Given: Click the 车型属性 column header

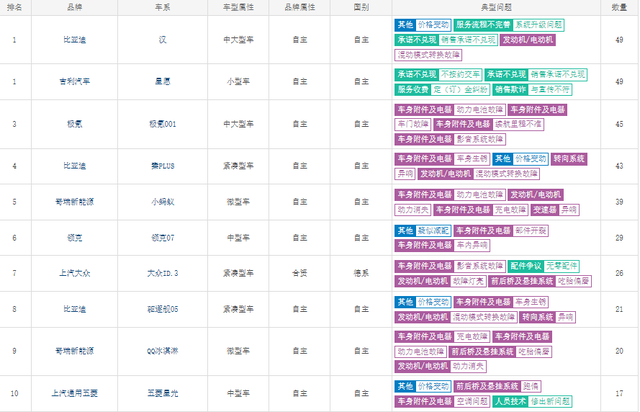Looking at the screenshot, I should (x=238, y=7).
